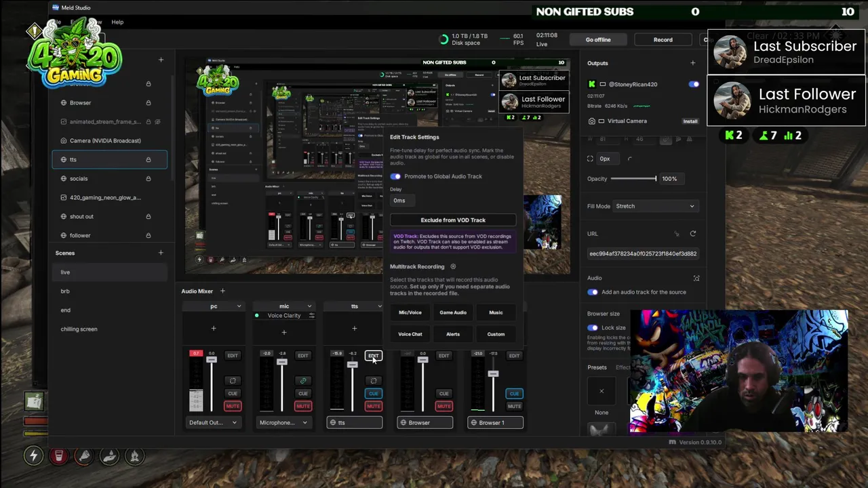Select Mic/Voice recording track
Viewport: 868px width, 488px height.
410,312
